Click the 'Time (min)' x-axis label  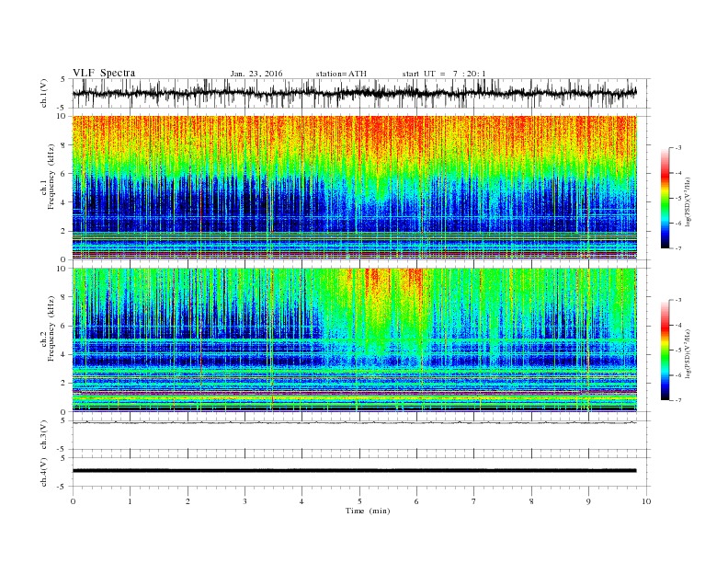tap(368, 511)
